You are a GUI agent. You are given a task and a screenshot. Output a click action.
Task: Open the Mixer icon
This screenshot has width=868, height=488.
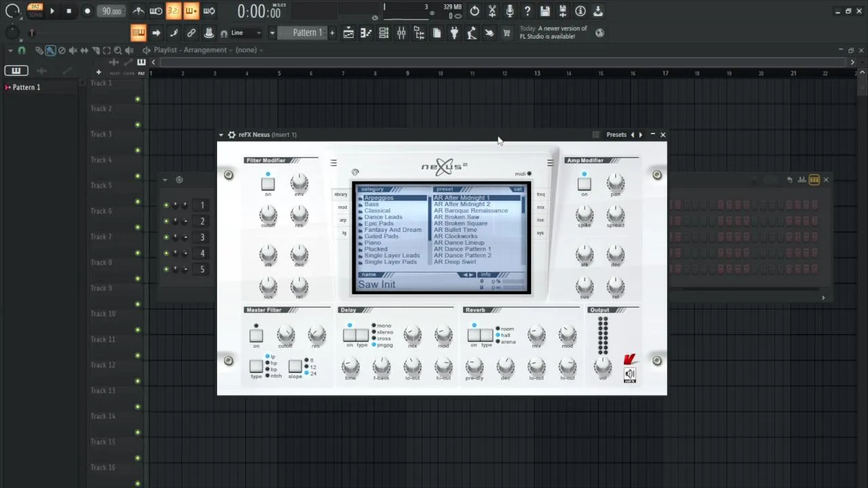[x=401, y=33]
